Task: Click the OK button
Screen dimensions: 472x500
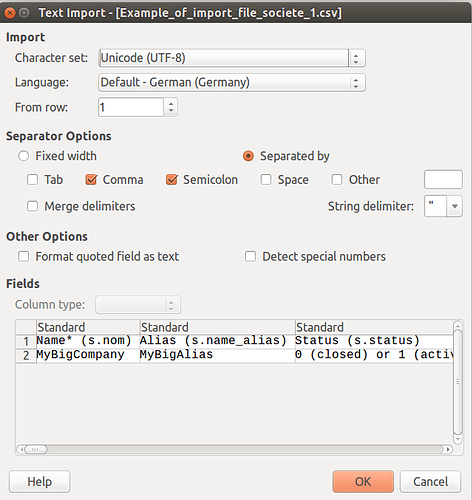Action: click(363, 482)
